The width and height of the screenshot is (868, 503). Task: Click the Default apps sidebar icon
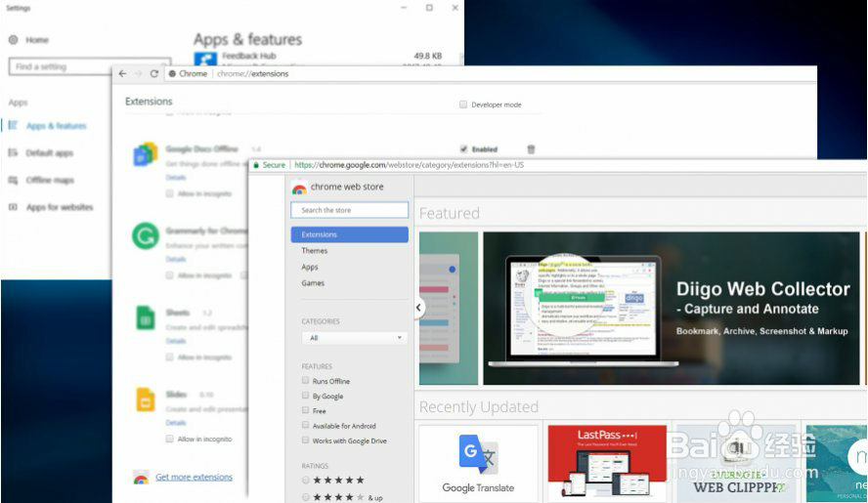coord(13,152)
